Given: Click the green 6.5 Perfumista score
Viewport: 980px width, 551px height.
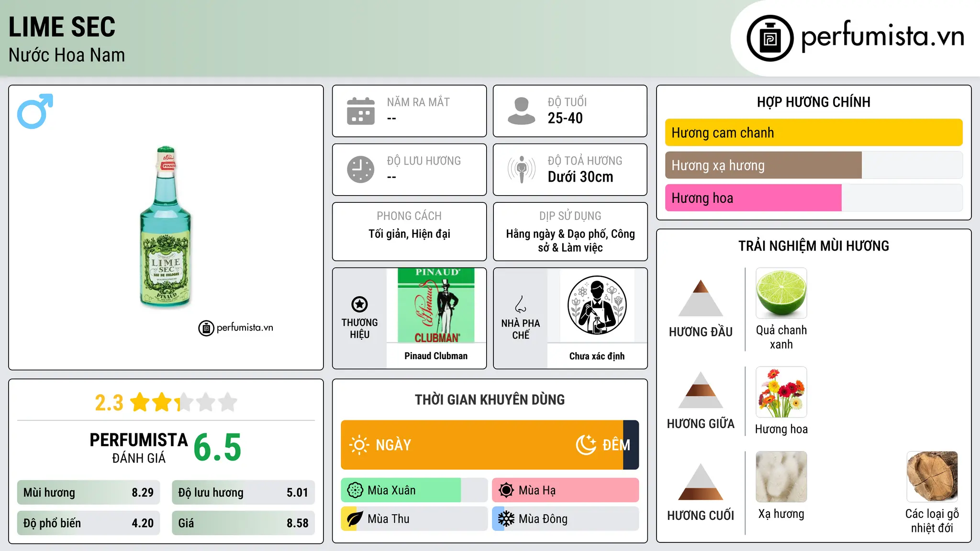Looking at the screenshot, I should click(x=218, y=448).
